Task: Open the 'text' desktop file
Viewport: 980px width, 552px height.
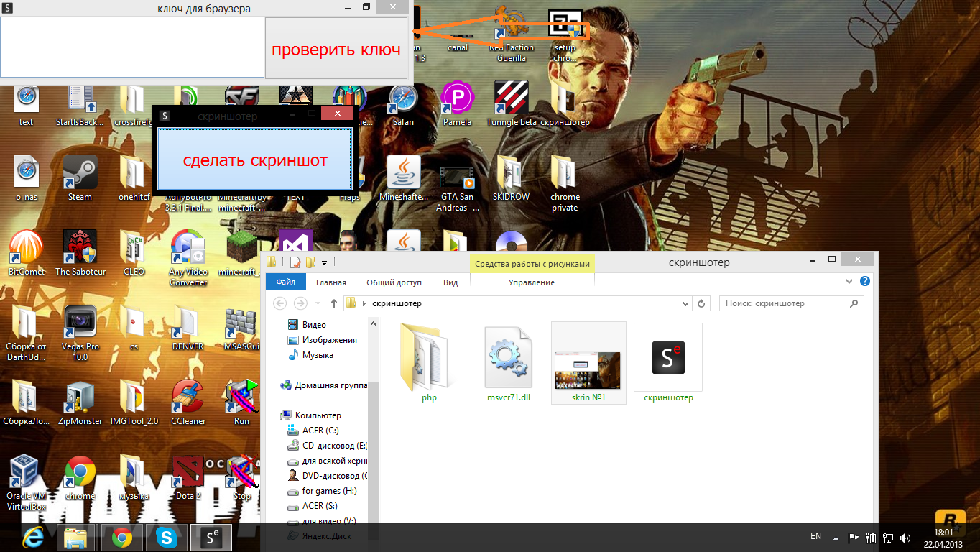Action: 26,103
